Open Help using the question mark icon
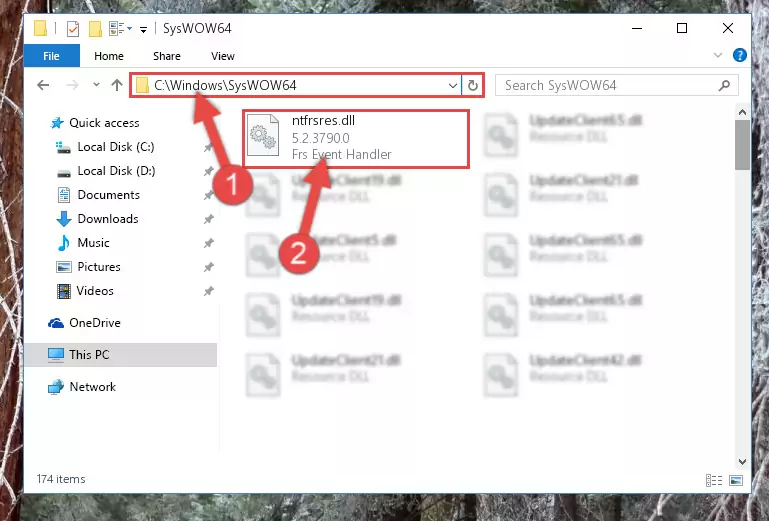The width and height of the screenshot is (769, 521). [x=739, y=55]
